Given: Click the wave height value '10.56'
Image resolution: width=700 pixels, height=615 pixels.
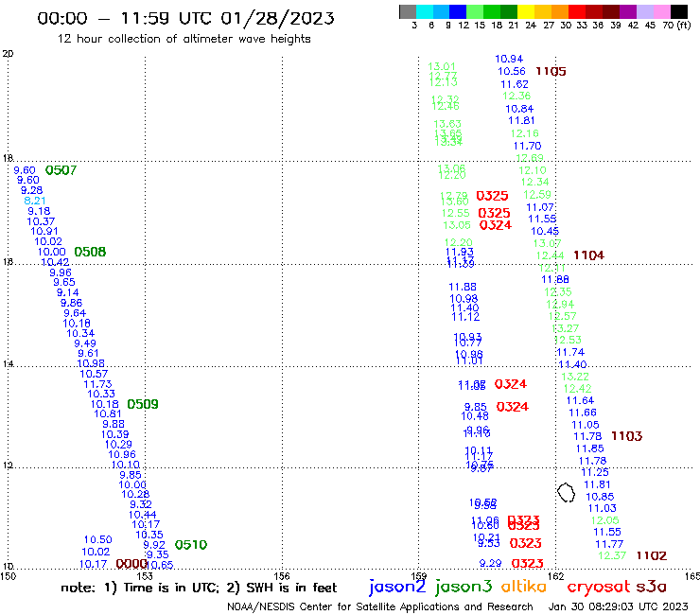Looking at the screenshot, I should 512,72.
